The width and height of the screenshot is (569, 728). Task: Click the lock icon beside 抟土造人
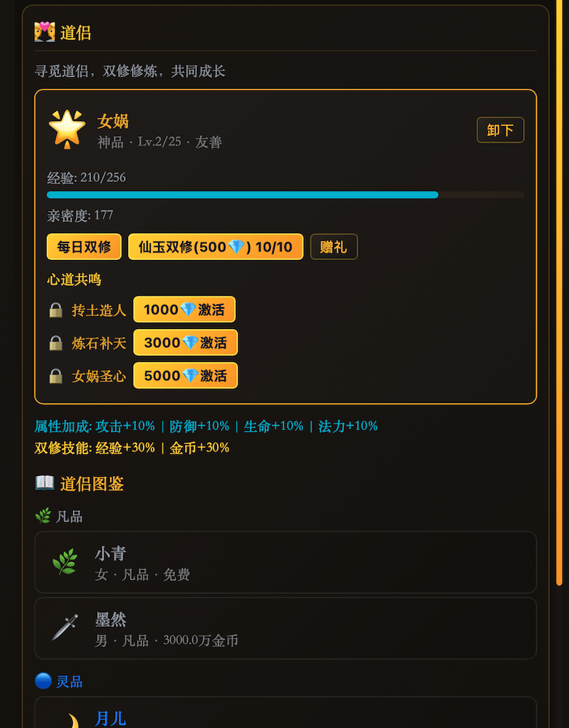[x=55, y=310]
